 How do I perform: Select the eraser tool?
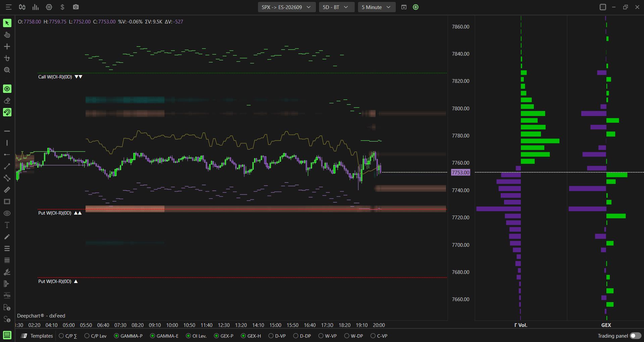click(7, 101)
